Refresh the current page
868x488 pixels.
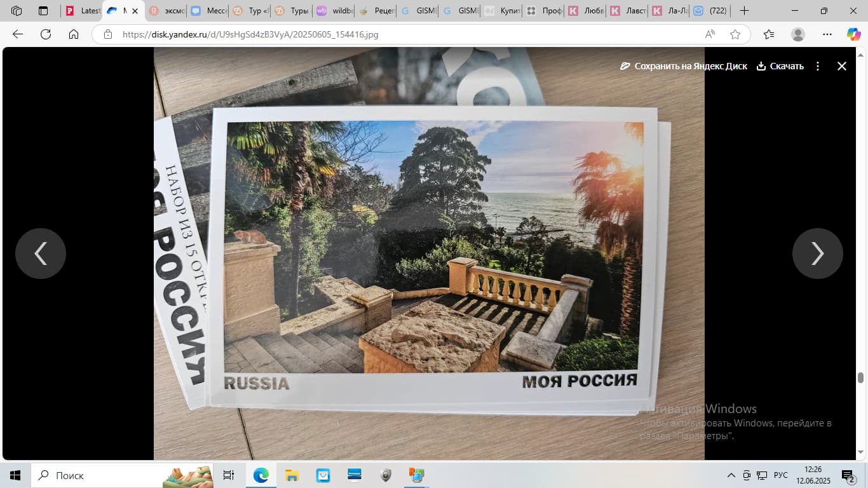(x=46, y=34)
